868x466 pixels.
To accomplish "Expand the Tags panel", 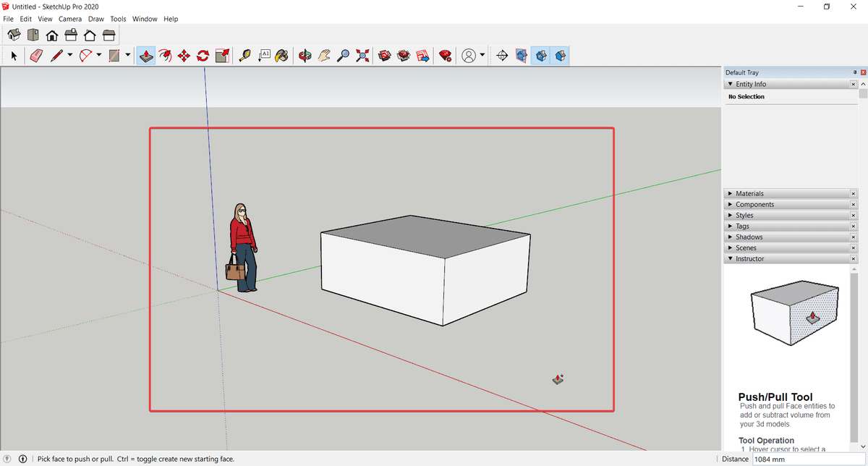I will pyautogui.click(x=730, y=226).
